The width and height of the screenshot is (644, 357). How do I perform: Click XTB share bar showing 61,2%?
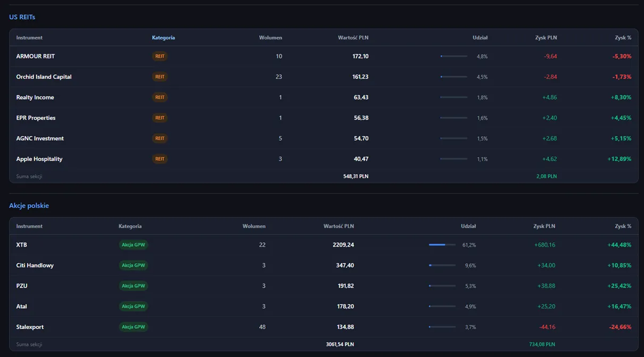pyautogui.click(x=442, y=245)
